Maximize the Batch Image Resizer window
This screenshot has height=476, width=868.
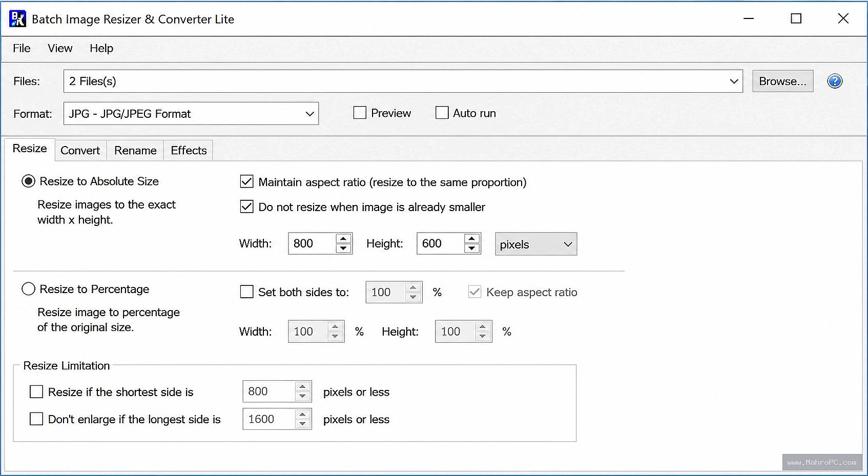796,18
